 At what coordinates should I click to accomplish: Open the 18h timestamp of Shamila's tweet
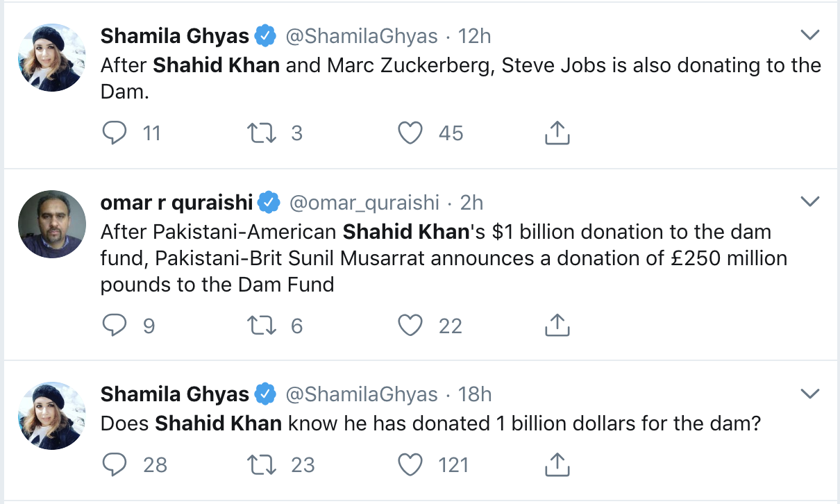(x=476, y=394)
